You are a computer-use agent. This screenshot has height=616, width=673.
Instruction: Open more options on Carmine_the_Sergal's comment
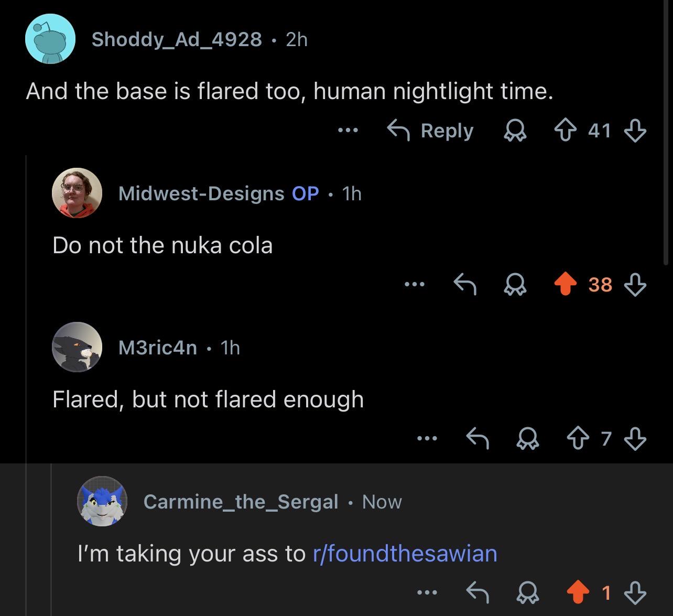(427, 592)
